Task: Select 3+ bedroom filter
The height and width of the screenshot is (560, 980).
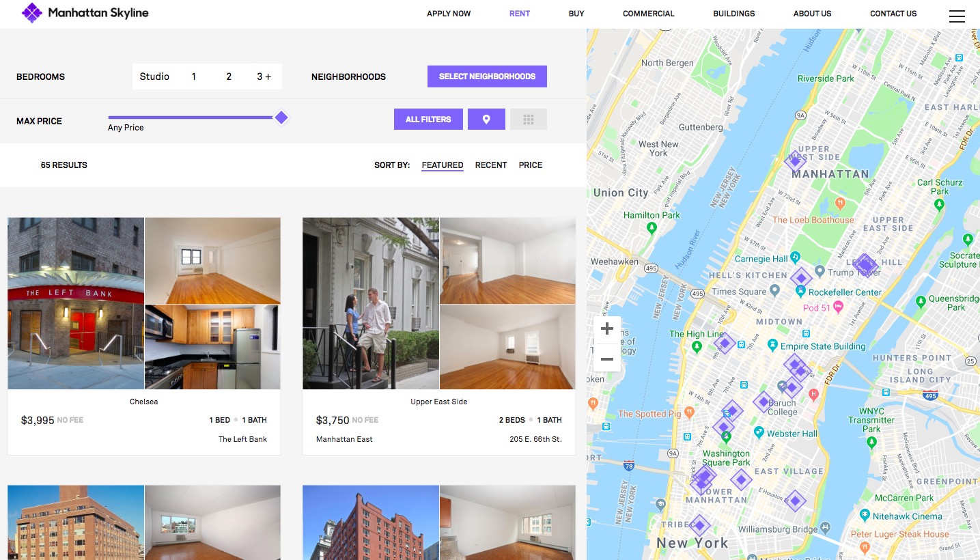Action: tap(264, 76)
